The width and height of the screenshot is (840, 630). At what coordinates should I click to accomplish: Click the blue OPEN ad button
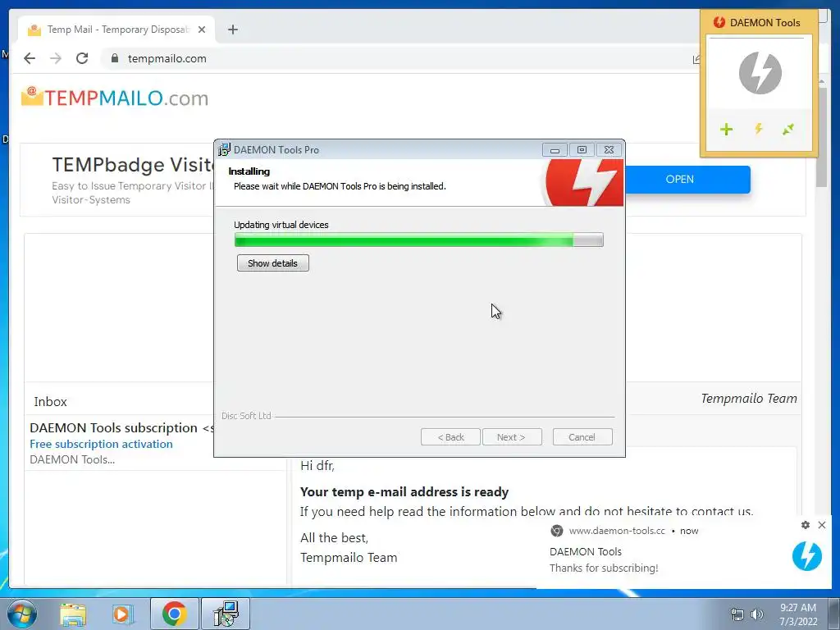688,180
